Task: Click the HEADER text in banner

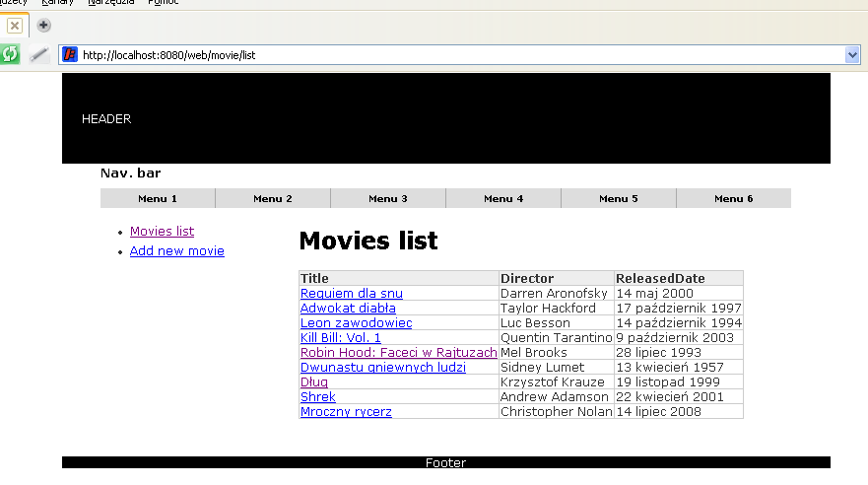Action: (x=106, y=119)
